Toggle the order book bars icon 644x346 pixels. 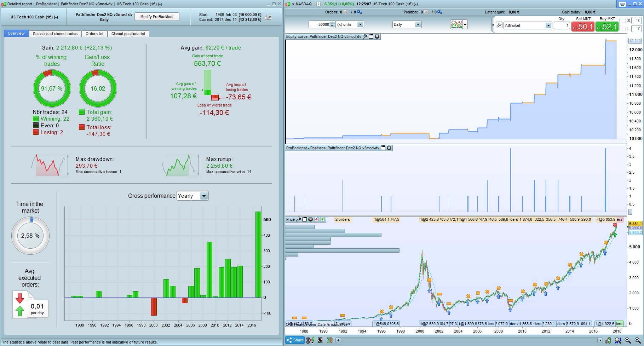pyautogui.click(x=330, y=340)
